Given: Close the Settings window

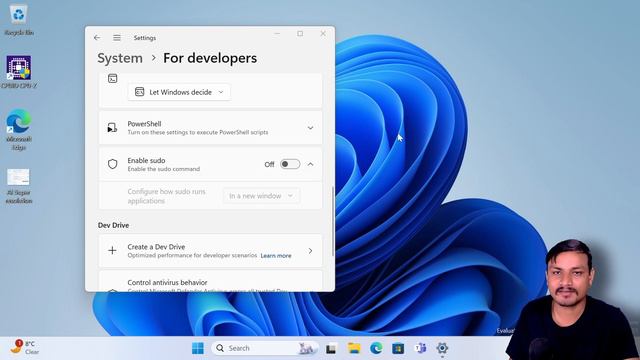Looking at the screenshot, I should click(323, 33).
